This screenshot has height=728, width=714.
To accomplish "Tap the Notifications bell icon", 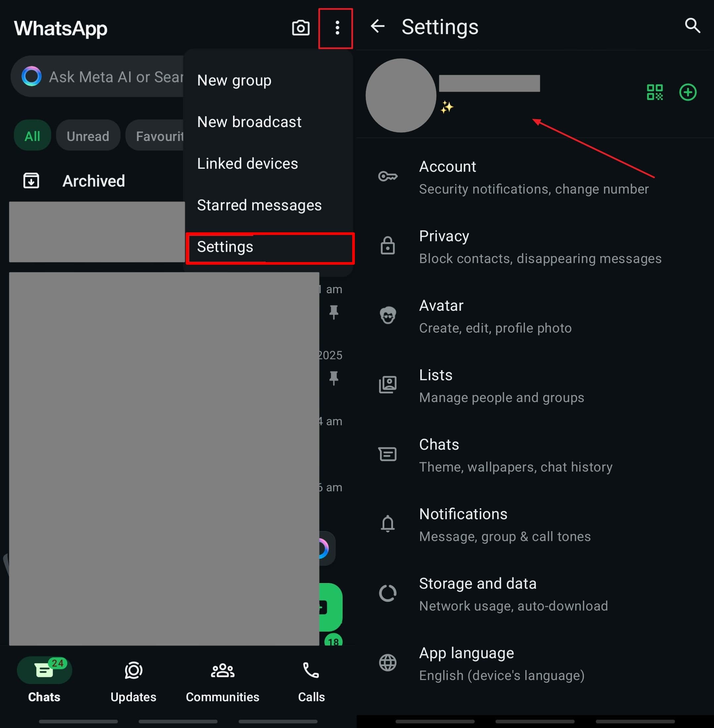I will (388, 524).
